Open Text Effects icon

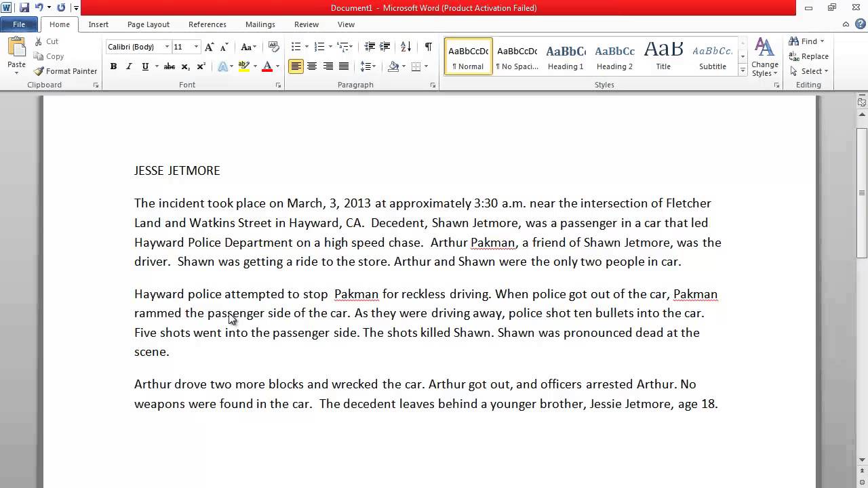pos(222,66)
